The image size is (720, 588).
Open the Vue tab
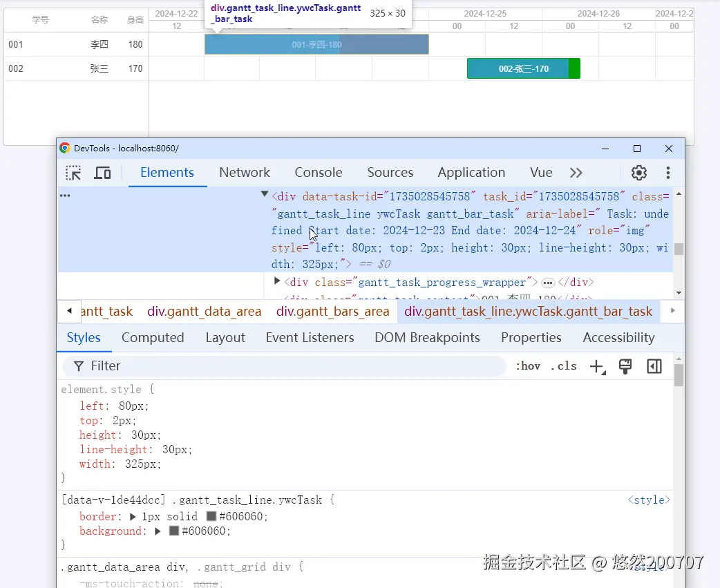tap(541, 172)
